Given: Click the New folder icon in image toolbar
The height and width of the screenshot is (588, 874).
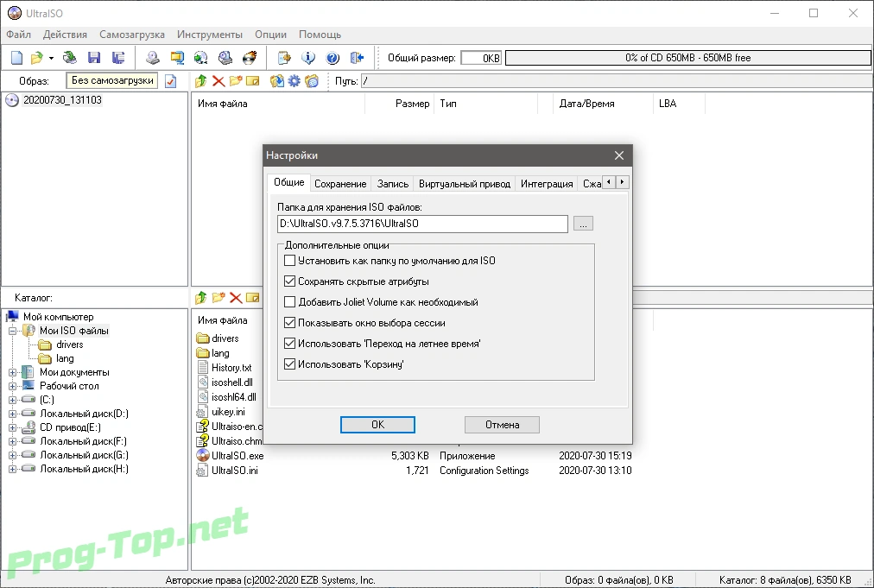Looking at the screenshot, I should tap(236, 81).
